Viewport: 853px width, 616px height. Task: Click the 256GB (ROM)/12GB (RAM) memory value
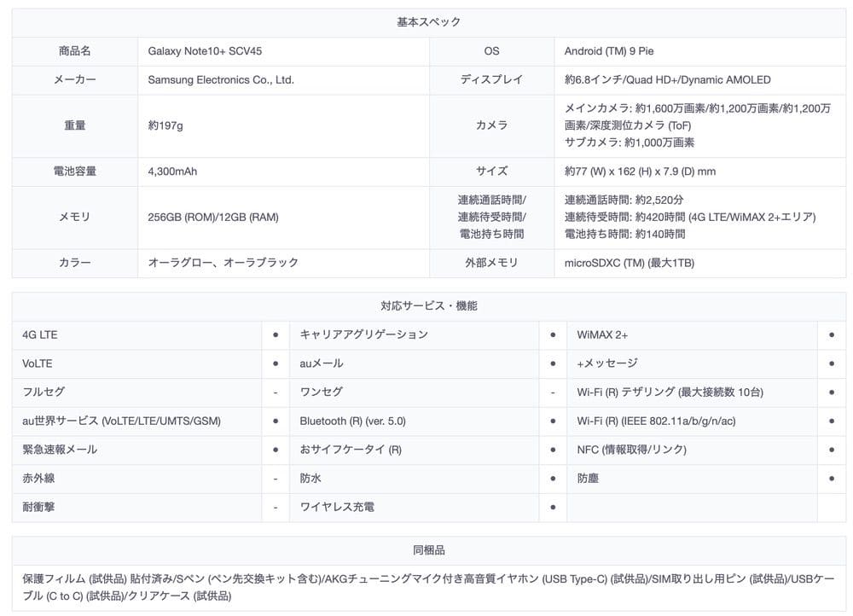(x=213, y=218)
